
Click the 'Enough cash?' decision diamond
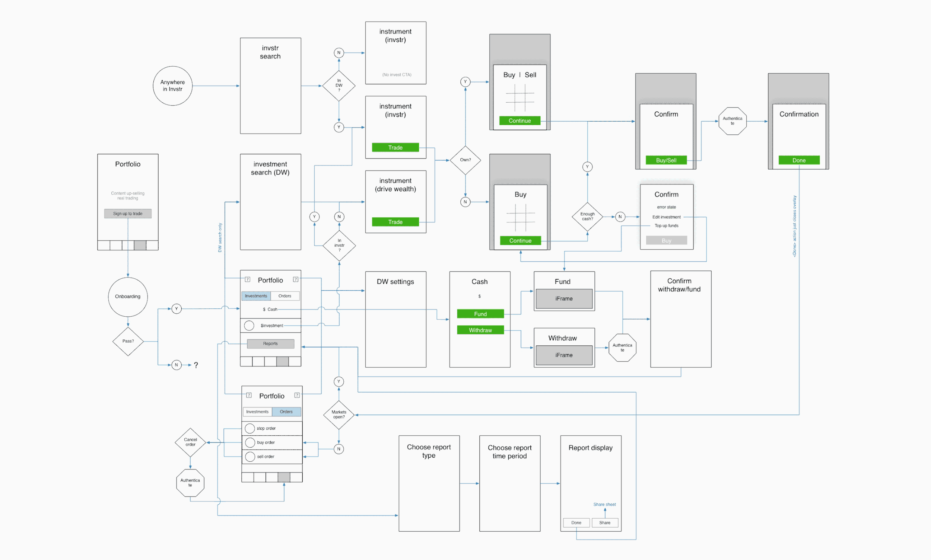pos(587,217)
